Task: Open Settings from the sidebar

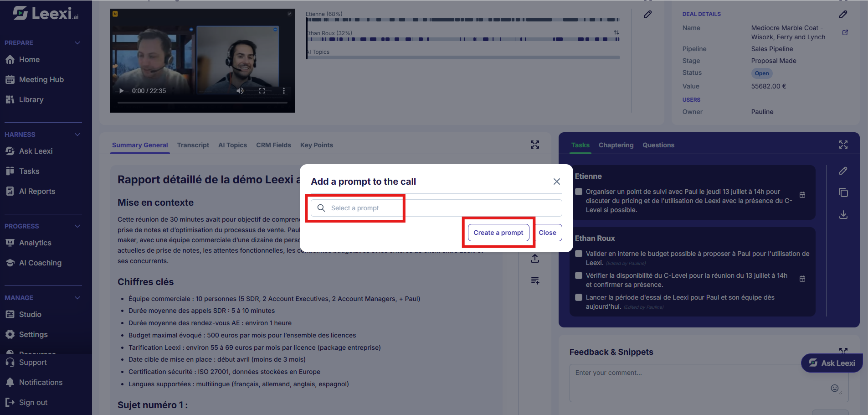Action: (27, 334)
